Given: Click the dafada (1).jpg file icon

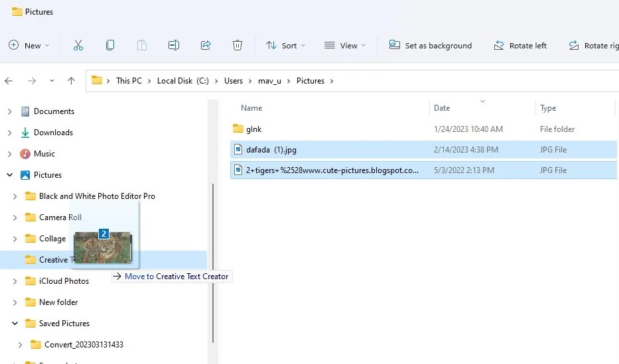Looking at the screenshot, I should point(238,149).
